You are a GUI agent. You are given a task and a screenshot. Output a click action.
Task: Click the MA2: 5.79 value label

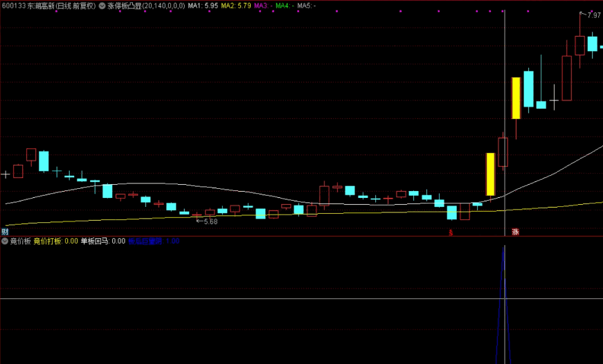point(236,6)
